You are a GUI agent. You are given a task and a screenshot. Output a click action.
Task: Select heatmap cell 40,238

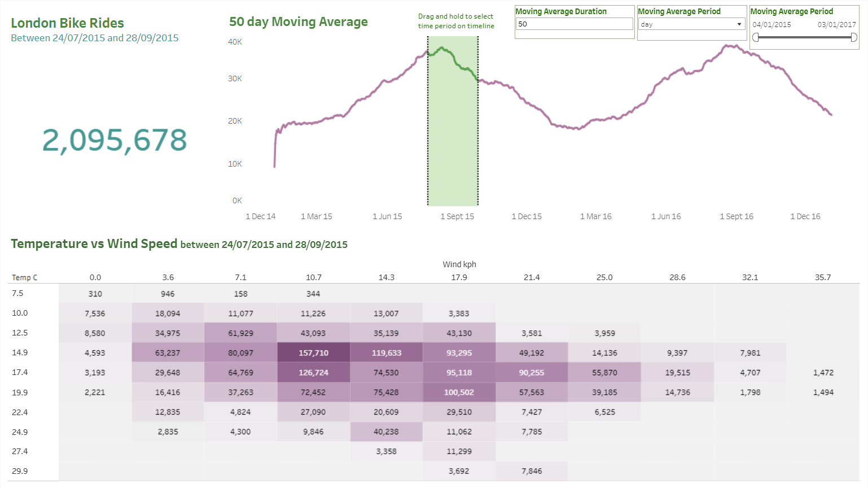click(386, 432)
